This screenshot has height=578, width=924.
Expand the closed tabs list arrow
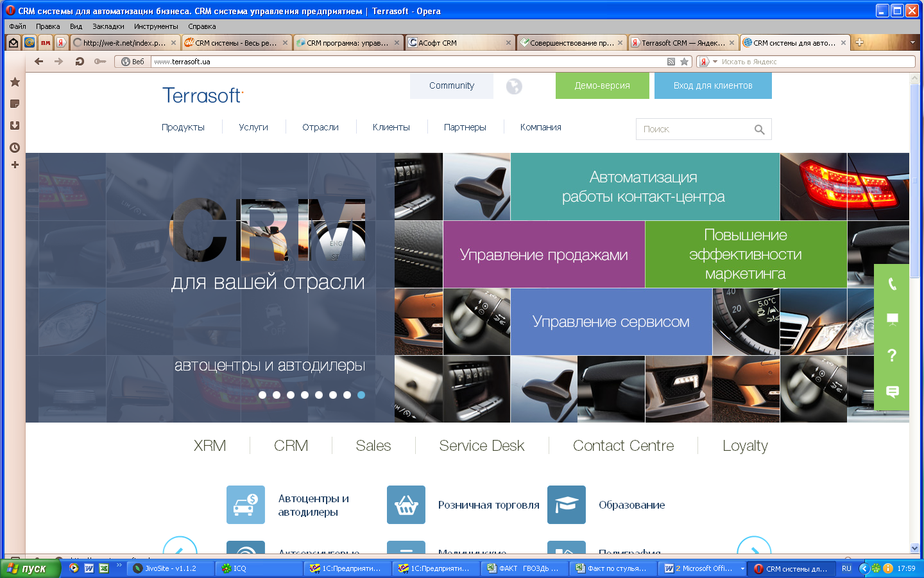(912, 42)
